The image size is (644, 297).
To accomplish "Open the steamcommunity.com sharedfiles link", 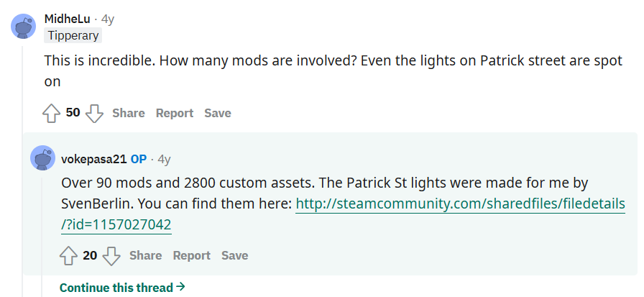I will (460, 204).
